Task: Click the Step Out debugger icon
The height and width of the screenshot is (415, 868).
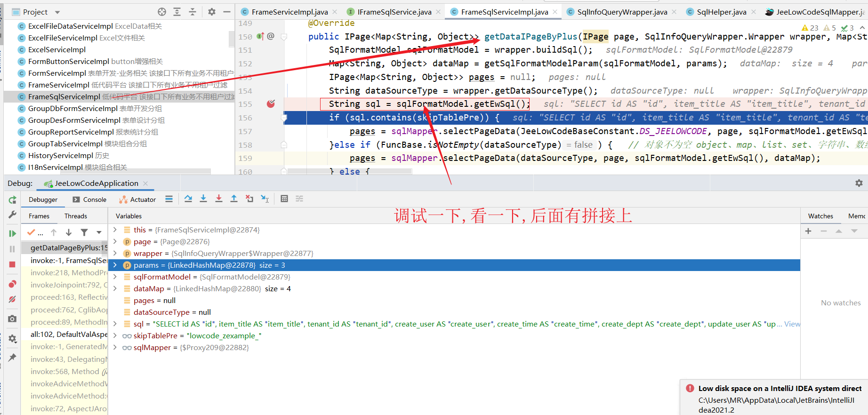Action: [x=234, y=199]
